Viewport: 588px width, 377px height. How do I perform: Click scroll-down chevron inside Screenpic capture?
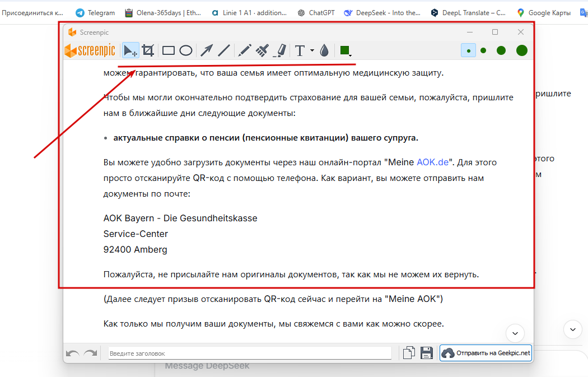click(x=515, y=333)
